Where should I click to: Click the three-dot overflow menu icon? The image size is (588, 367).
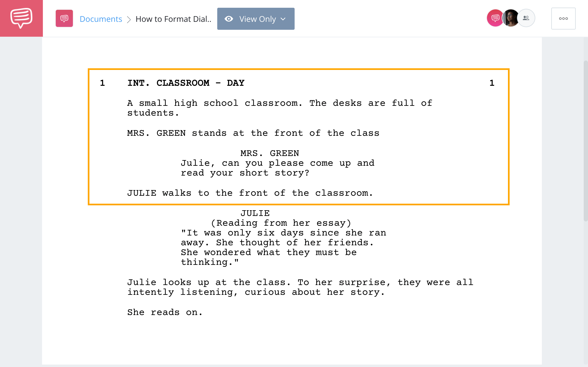point(563,18)
